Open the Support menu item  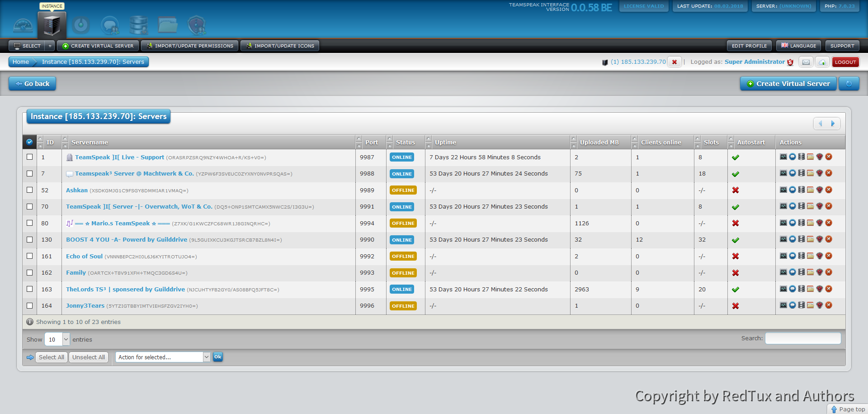(842, 46)
